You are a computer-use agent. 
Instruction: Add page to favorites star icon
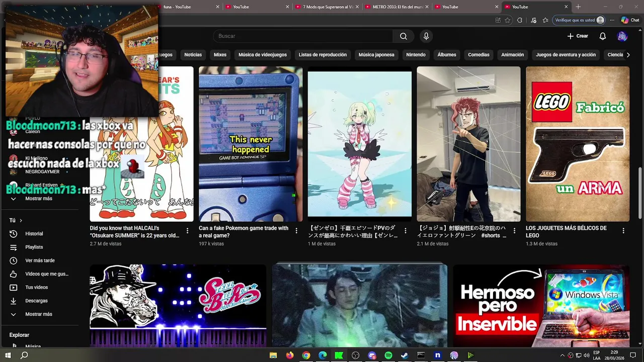click(508, 20)
